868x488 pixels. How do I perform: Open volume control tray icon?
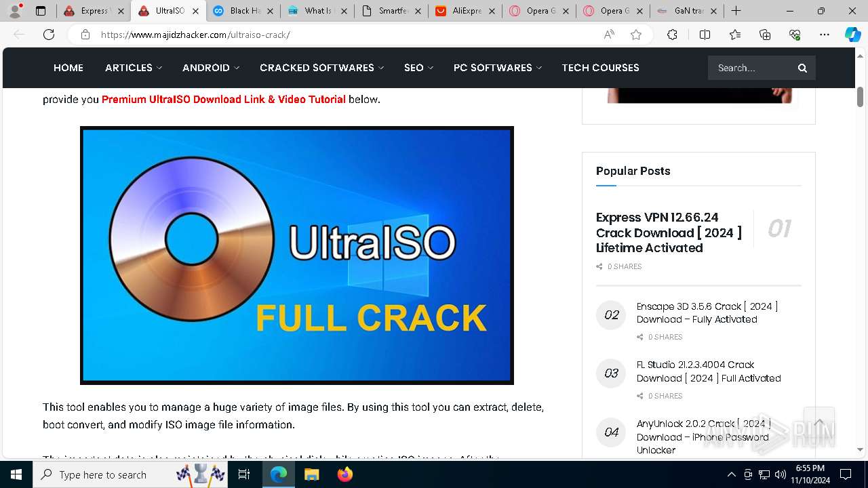[x=781, y=474]
